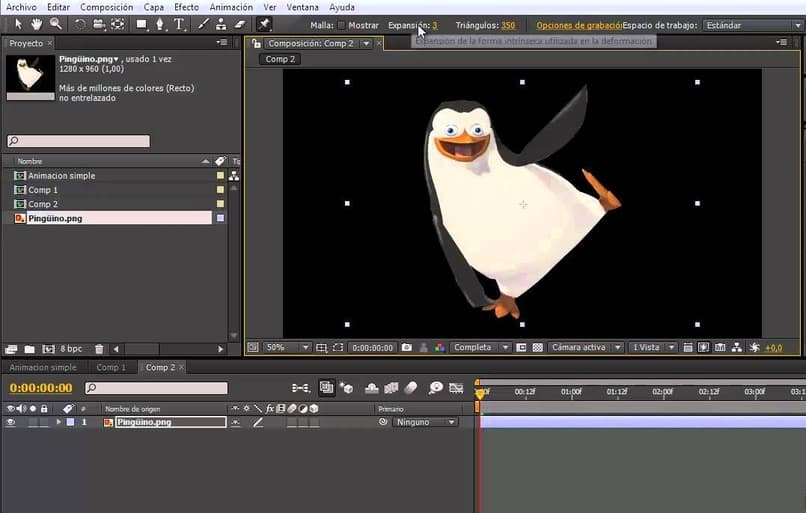Select the Puppet Pin tool
This screenshot has width=806, height=513.
click(264, 24)
